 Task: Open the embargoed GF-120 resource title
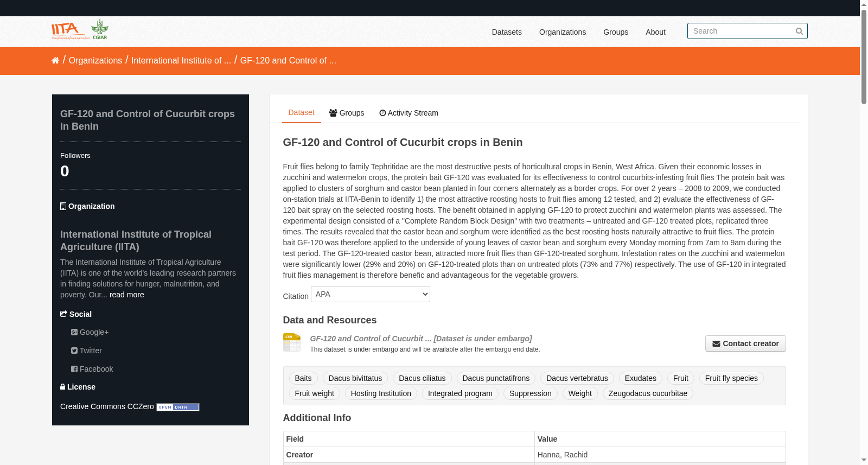pos(421,339)
